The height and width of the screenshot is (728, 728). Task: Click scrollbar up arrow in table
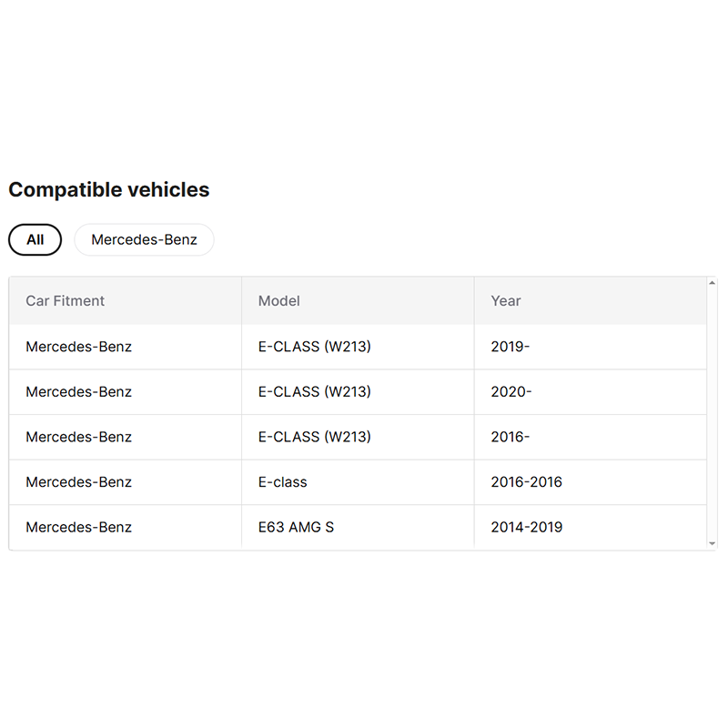click(x=712, y=283)
